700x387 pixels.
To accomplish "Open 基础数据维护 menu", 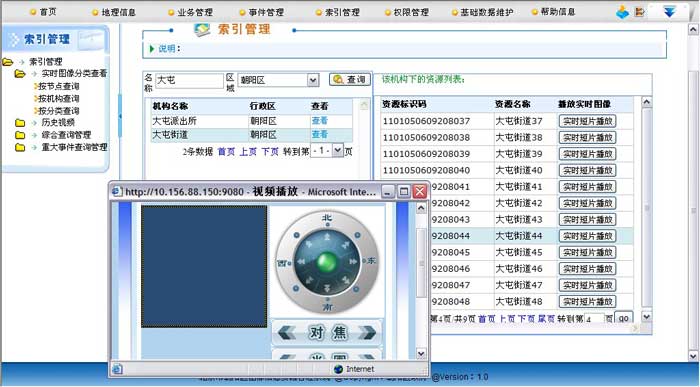I will 487,12.
